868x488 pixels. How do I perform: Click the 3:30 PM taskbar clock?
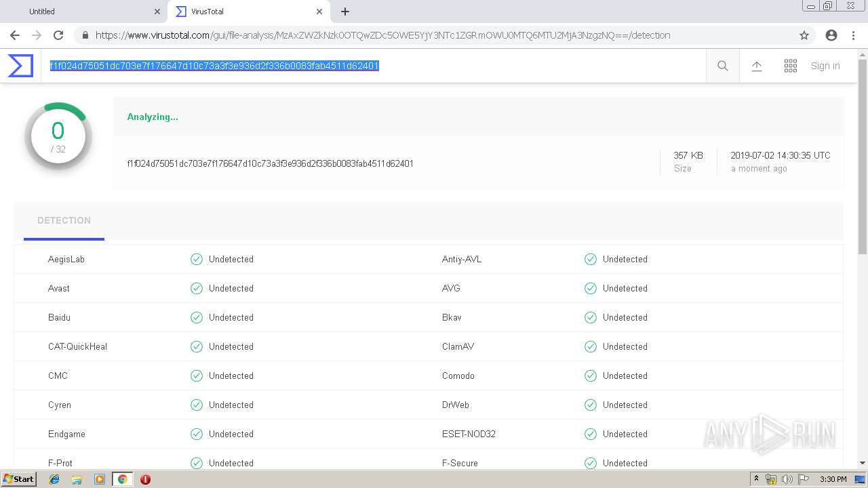tap(833, 479)
